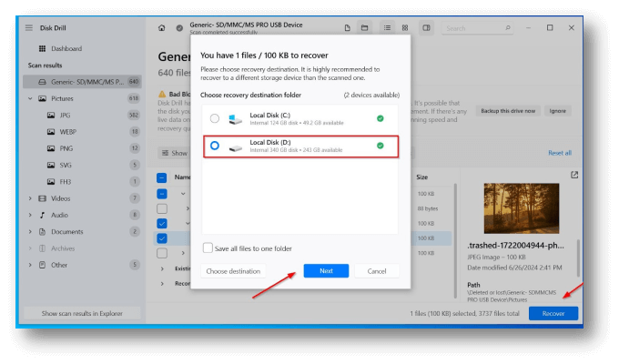Expand the Audio tree node

pos(30,215)
